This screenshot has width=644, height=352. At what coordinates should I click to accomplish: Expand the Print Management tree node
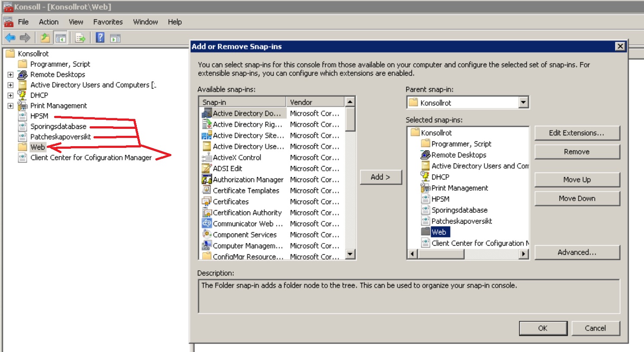pyautogui.click(x=10, y=106)
